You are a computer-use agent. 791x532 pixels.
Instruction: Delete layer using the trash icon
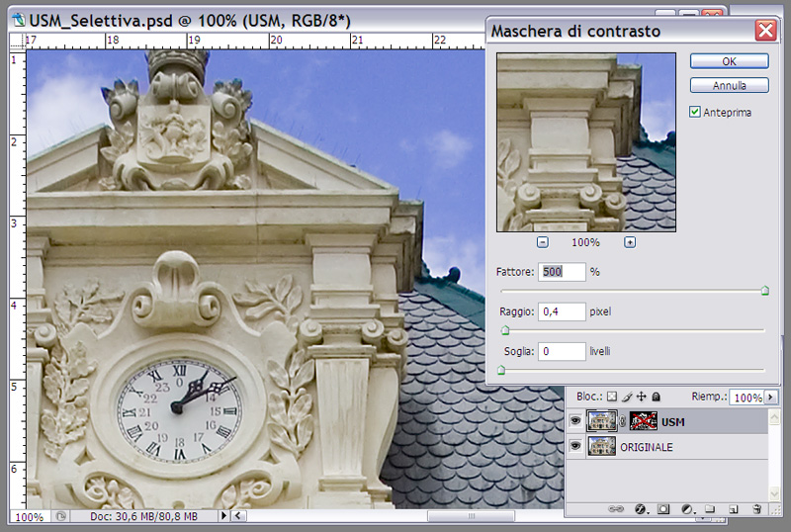(756, 509)
